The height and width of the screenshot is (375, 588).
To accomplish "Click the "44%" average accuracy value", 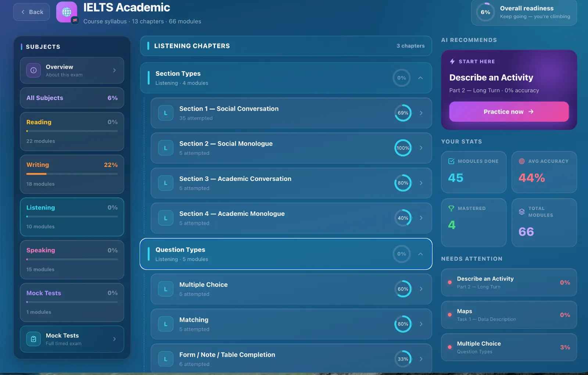I will pos(532,178).
